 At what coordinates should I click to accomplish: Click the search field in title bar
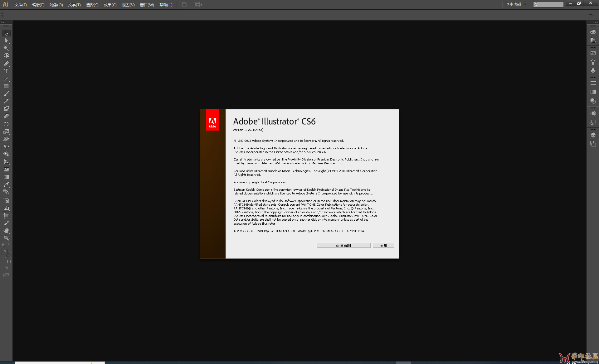point(548,5)
